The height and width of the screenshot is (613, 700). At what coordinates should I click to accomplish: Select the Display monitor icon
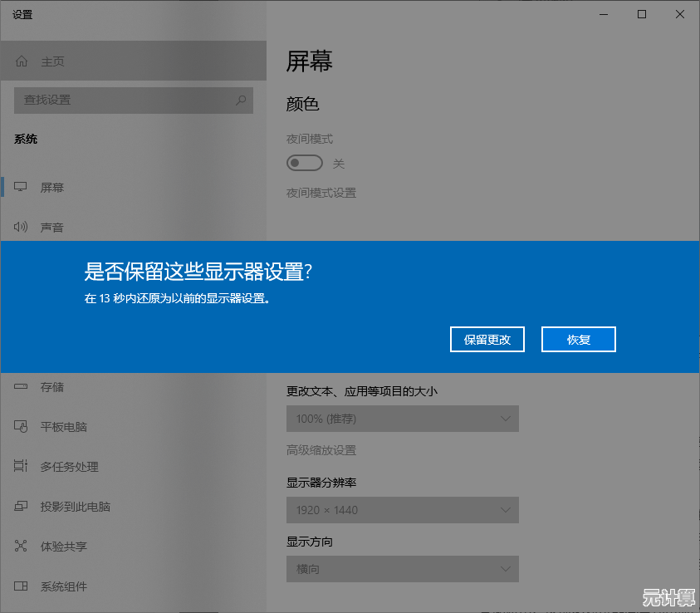22,187
